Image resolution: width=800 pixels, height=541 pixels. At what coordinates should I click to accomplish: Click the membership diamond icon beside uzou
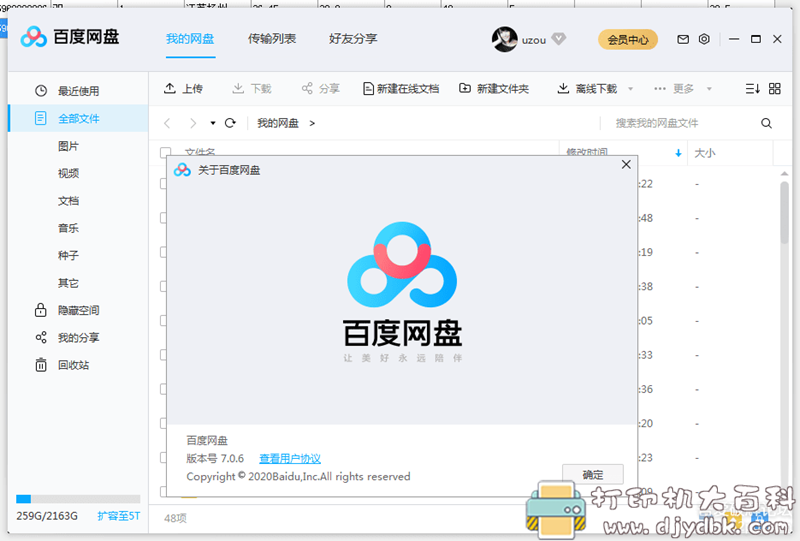(x=559, y=39)
